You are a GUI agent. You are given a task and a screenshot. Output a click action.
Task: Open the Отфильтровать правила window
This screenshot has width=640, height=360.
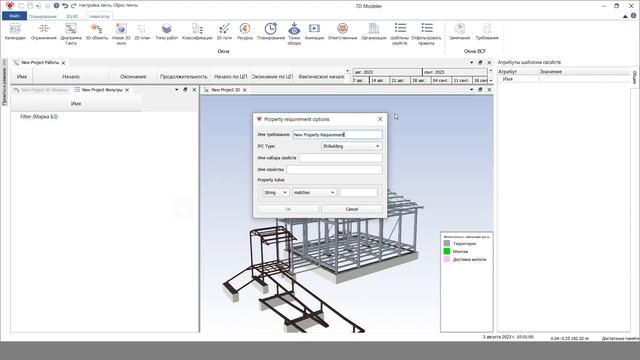[x=426, y=33]
